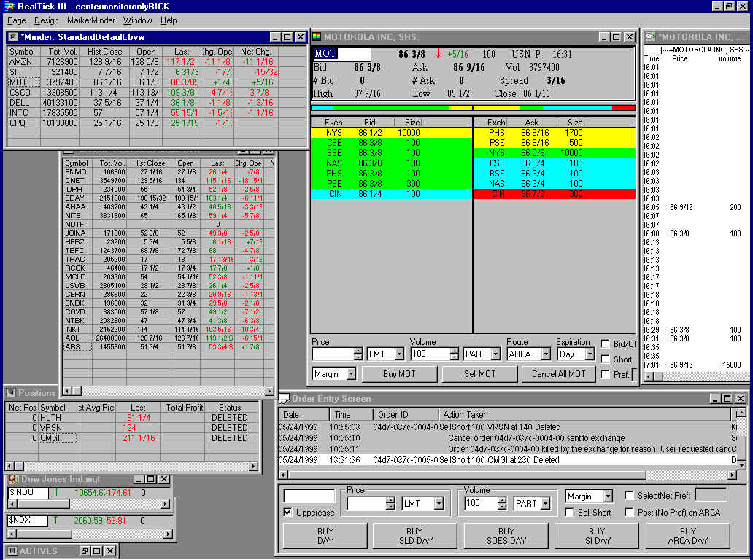This screenshot has height=560, width=753.
Task: Tick the Short checkbox in Motorola window
Action: (605, 359)
